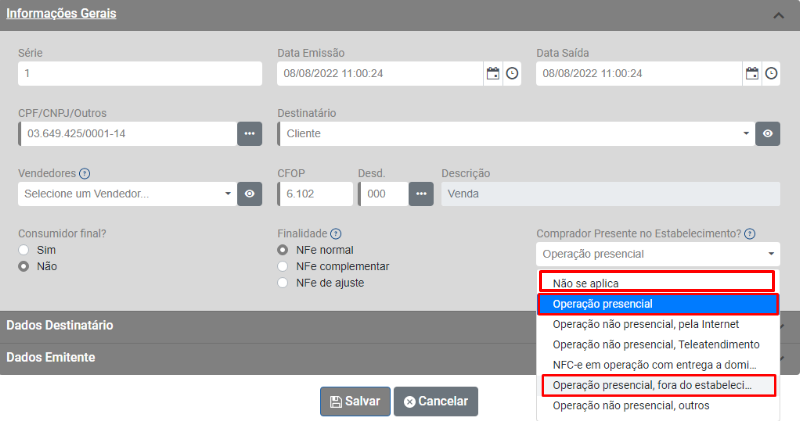Select 'Não se aplica' option
This screenshot has width=801, height=421.
[657, 283]
